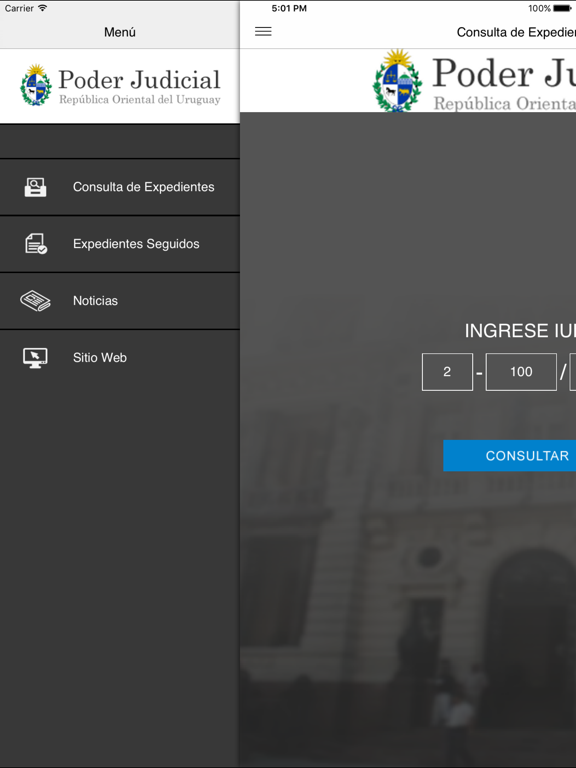The image size is (576, 768).
Task: Click the Consulta de Expedientes page title
Action: pyautogui.click(x=516, y=32)
